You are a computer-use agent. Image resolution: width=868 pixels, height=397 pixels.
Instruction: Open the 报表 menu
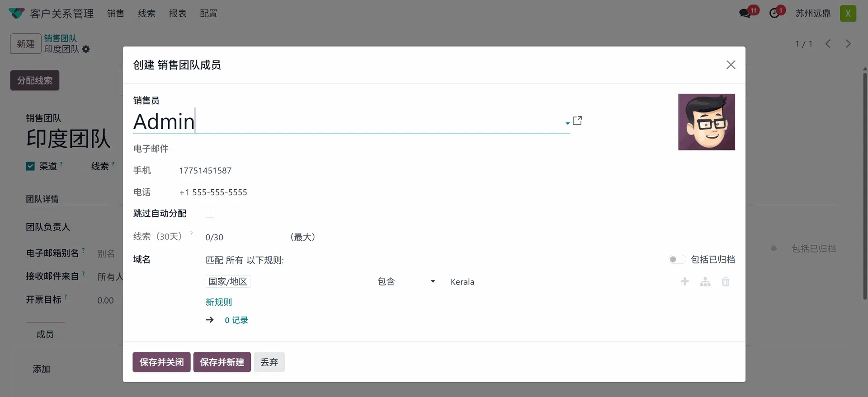pos(178,14)
